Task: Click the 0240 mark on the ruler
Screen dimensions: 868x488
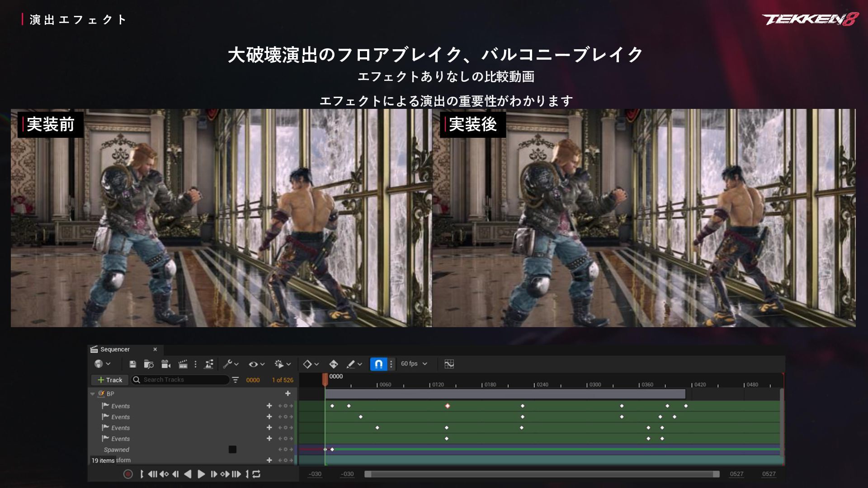Action: pos(542,385)
